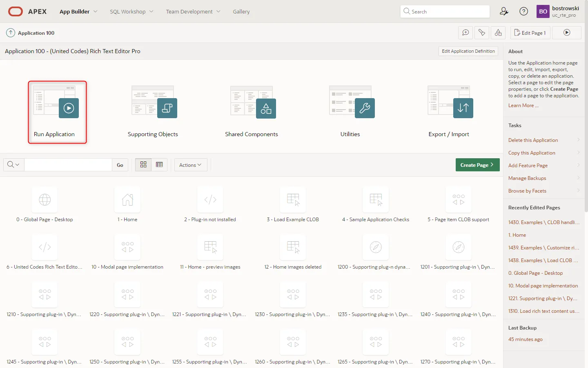Viewport: 588px width, 368px height.
Task: Switch to View Report table mode
Action: [x=159, y=165]
